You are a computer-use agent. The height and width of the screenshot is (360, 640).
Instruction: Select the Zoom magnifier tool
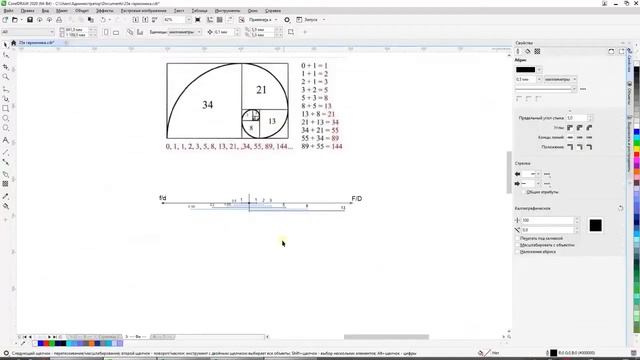coord(6,77)
